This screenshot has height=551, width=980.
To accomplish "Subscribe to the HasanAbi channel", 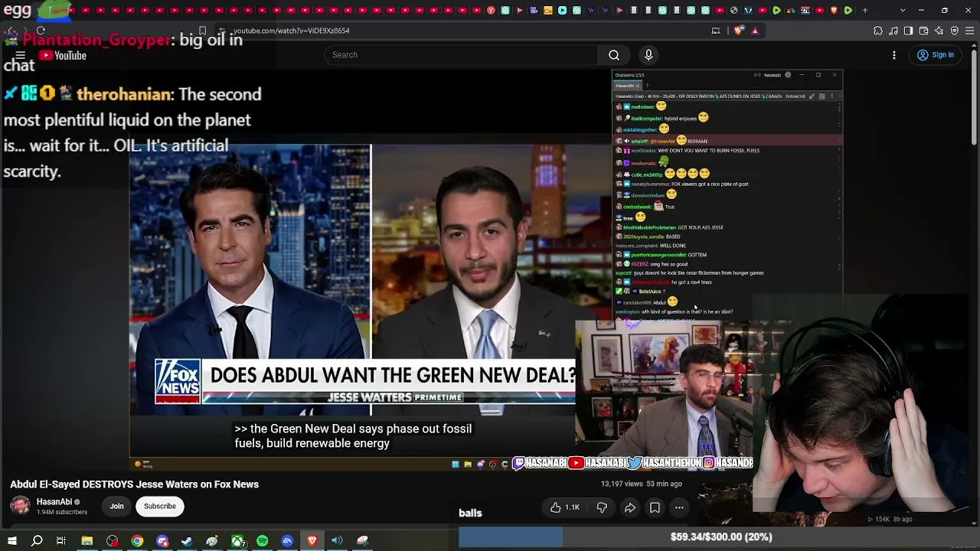I will tap(160, 506).
